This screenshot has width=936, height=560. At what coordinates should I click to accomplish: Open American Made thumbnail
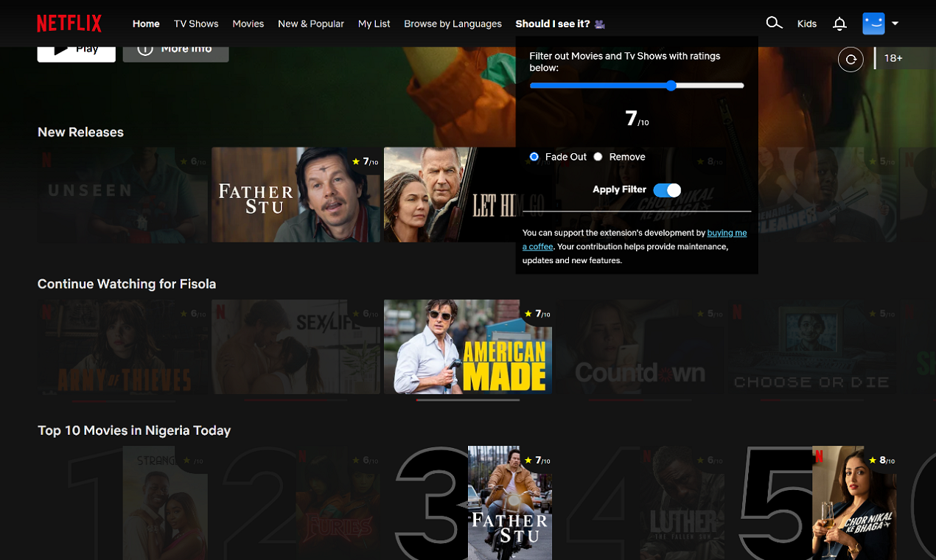click(x=468, y=346)
